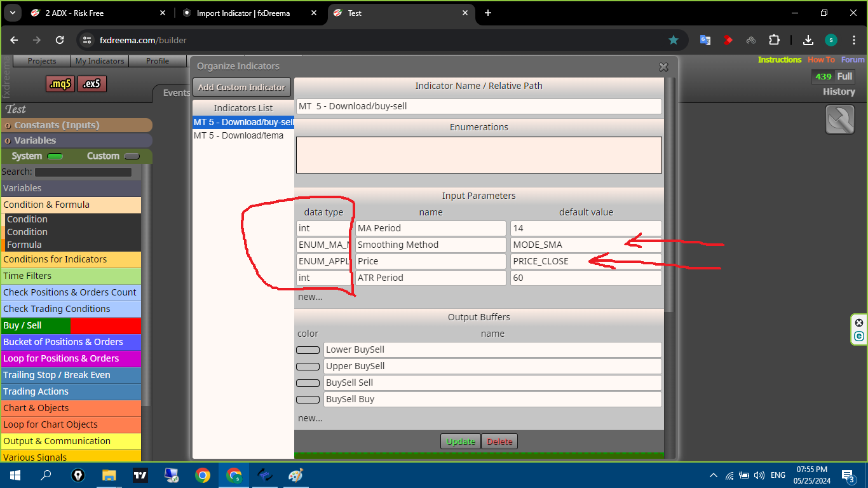Close the Organize Indicators dialog
The width and height of the screenshot is (868, 488).
[x=663, y=67]
